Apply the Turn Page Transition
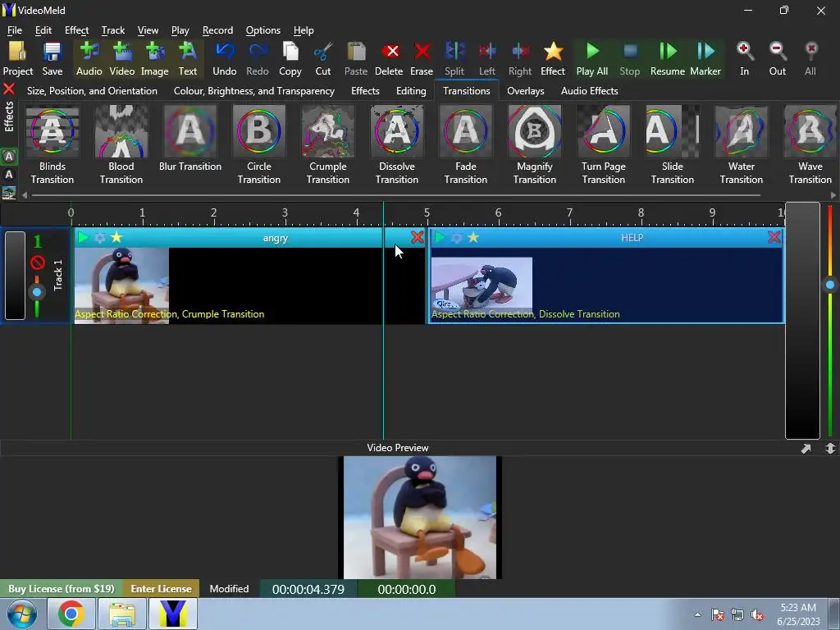This screenshot has height=630, width=840. (603, 144)
